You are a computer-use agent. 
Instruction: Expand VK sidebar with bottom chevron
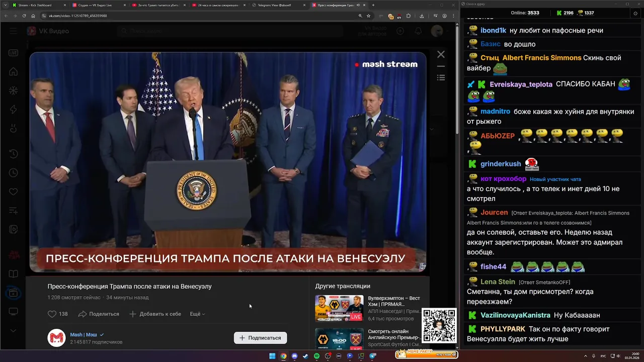[14, 331]
